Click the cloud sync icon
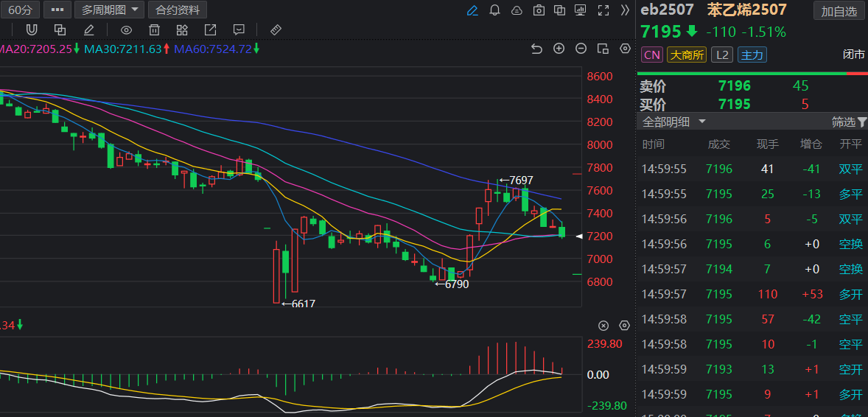 [516, 10]
